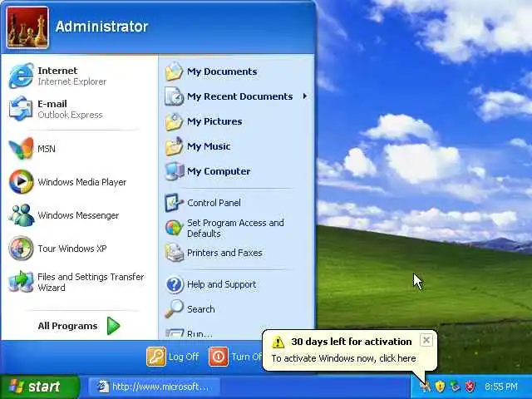The image size is (532, 399).
Task: Open Files and Settings Transfer Wizard icon
Action: pos(21,282)
